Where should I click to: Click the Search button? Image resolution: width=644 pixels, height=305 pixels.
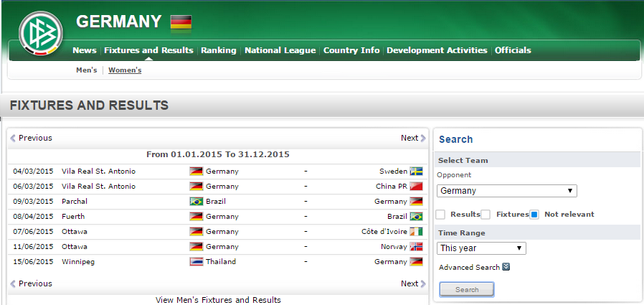point(467,289)
